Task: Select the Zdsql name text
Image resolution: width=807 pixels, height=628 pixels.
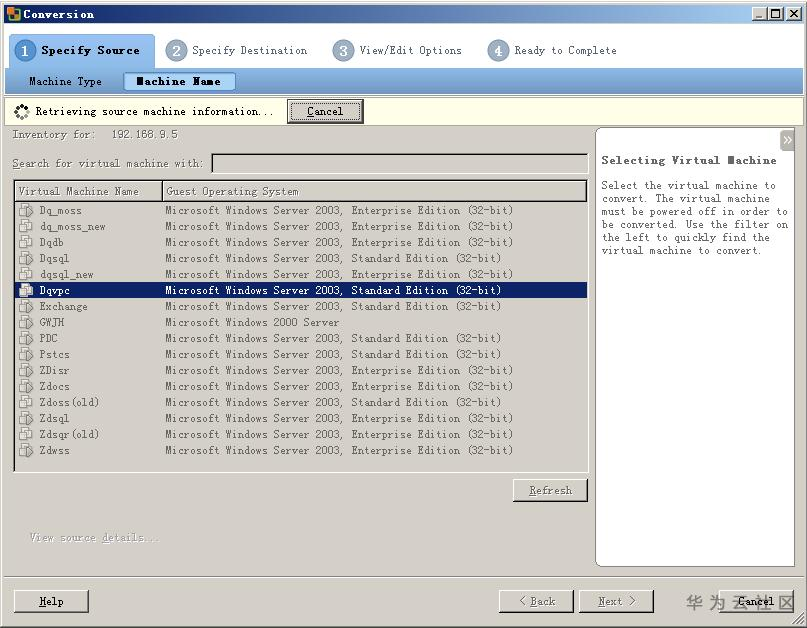Action: pos(54,418)
